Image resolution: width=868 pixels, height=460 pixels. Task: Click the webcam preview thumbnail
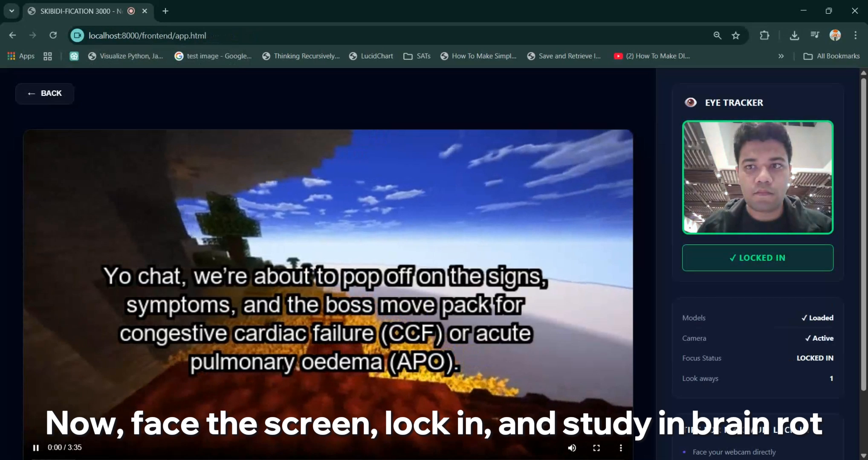758,177
